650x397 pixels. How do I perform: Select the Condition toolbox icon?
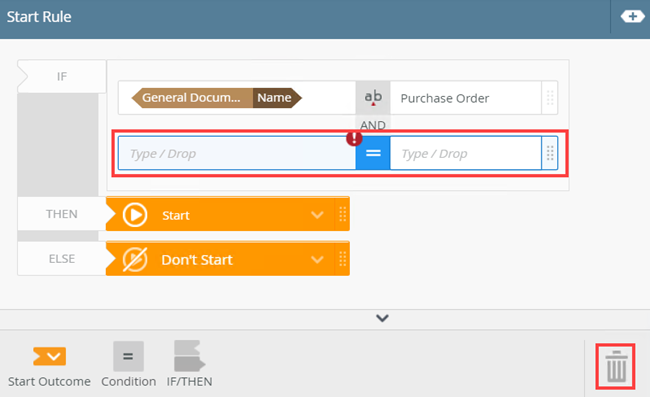129,356
